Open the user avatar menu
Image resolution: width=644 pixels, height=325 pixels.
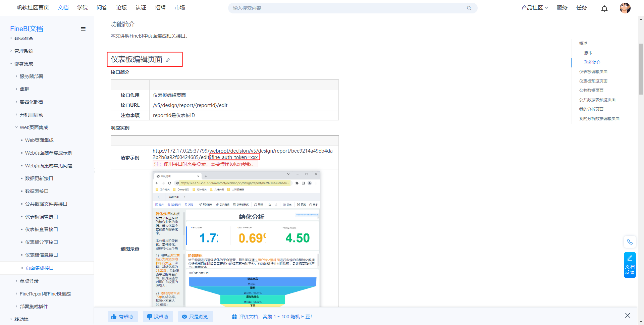[625, 8]
